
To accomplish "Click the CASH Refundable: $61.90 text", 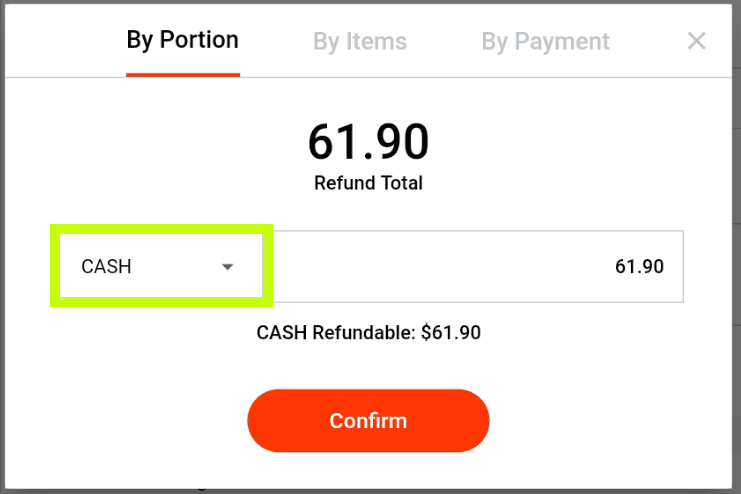I will 368,332.
